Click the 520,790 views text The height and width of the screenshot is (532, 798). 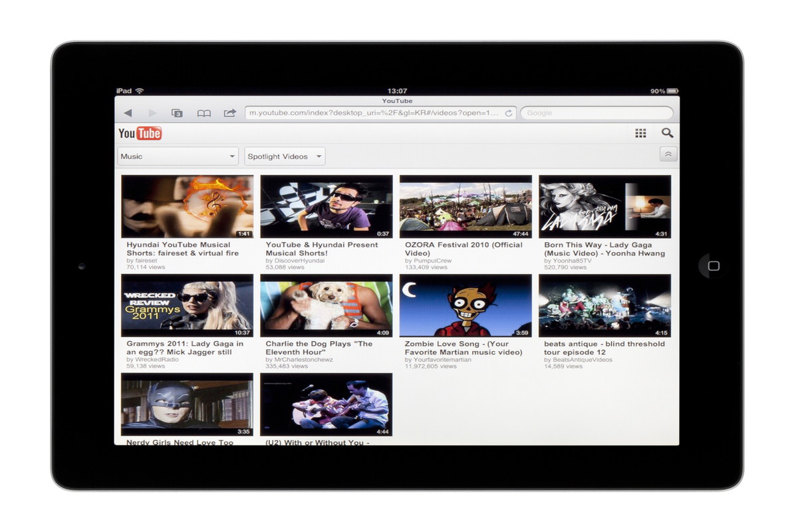[x=565, y=267]
